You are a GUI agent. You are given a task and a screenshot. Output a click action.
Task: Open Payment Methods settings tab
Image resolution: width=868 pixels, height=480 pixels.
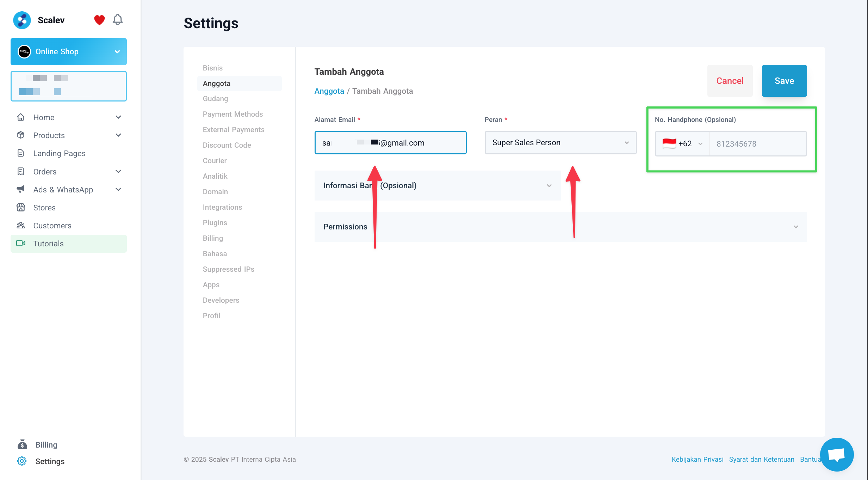click(x=232, y=114)
